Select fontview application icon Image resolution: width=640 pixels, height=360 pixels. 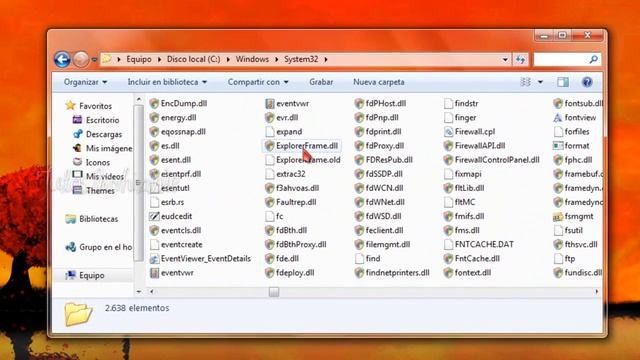[x=558, y=118]
